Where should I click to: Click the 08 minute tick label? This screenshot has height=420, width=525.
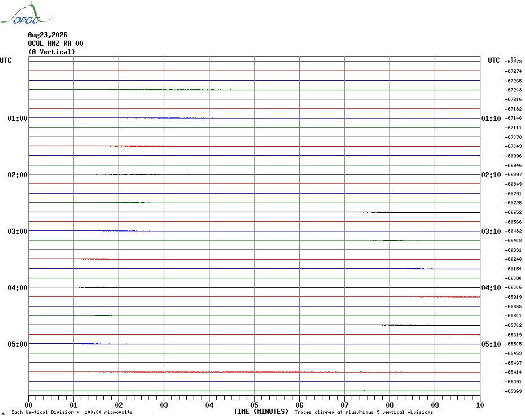click(390, 405)
